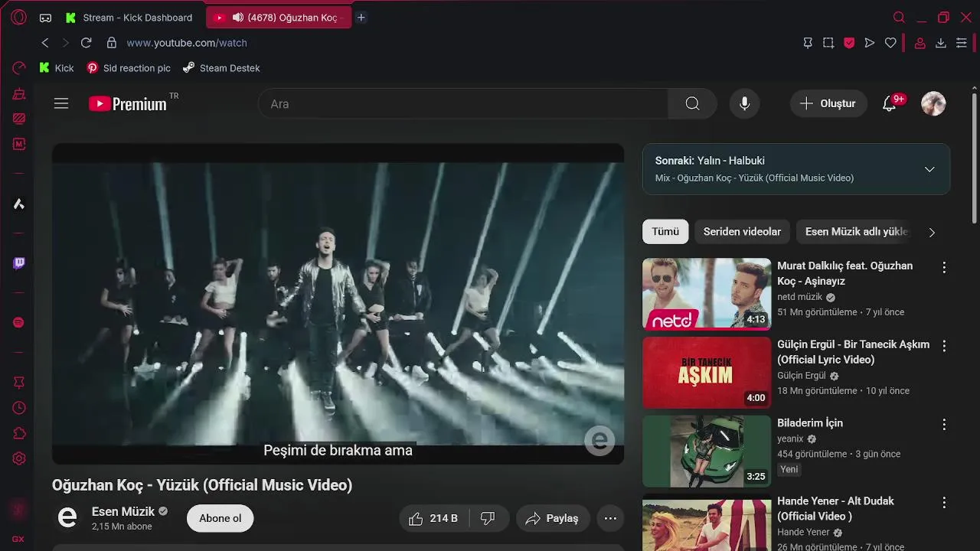Show more filter chips with right arrow

click(932, 232)
